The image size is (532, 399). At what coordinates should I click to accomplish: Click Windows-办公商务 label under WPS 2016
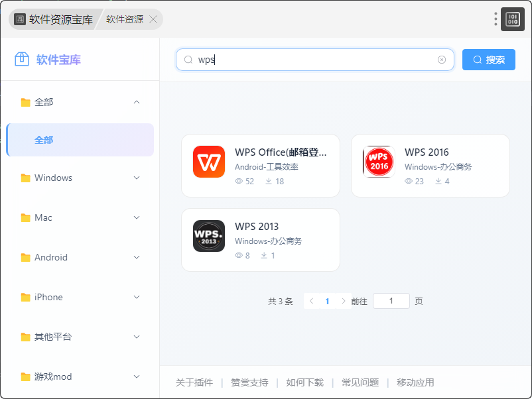click(x=438, y=167)
